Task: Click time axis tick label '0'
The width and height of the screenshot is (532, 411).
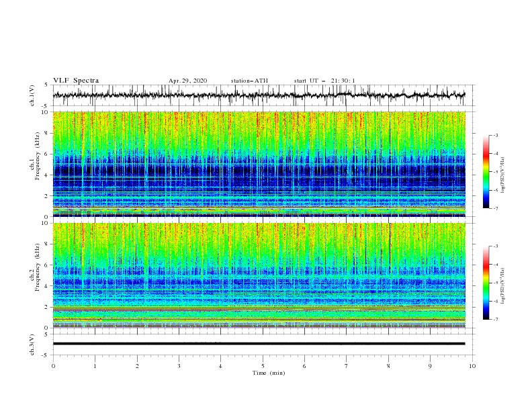Action: [x=53, y=366]
